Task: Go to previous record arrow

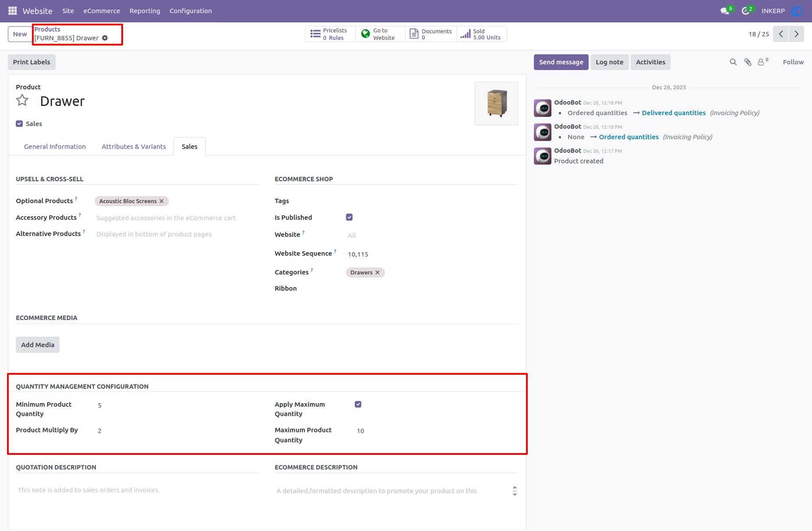Action: [x=780, y=34]
